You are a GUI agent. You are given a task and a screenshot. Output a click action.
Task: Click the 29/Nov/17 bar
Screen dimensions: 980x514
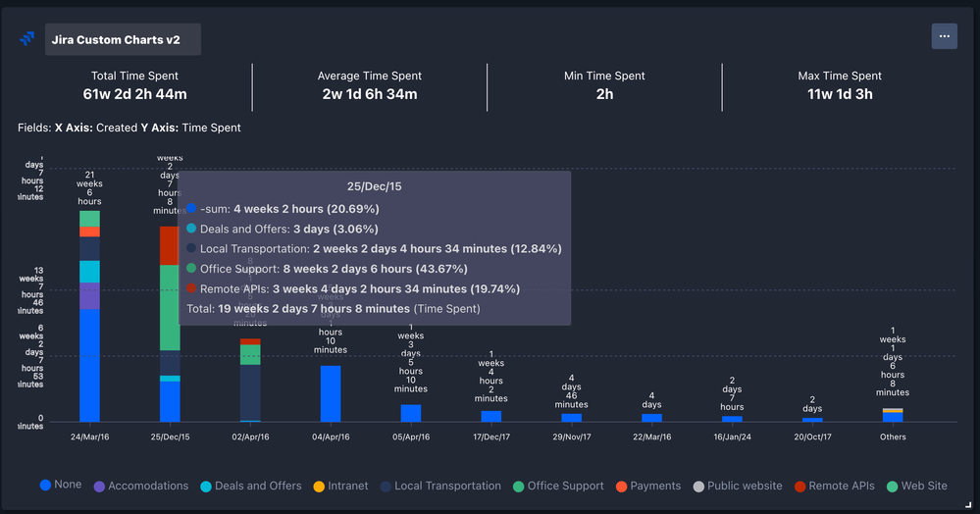click(x=571, y=418)
